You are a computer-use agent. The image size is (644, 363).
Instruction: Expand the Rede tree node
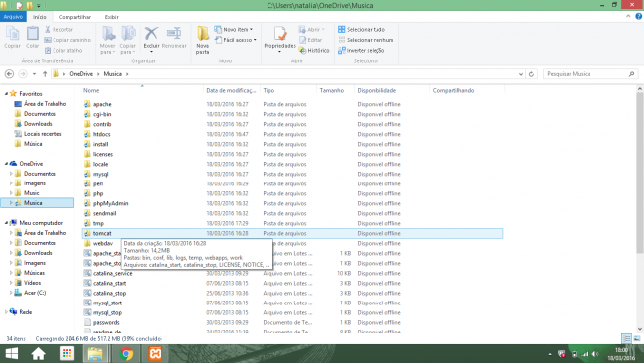point(6,312)
